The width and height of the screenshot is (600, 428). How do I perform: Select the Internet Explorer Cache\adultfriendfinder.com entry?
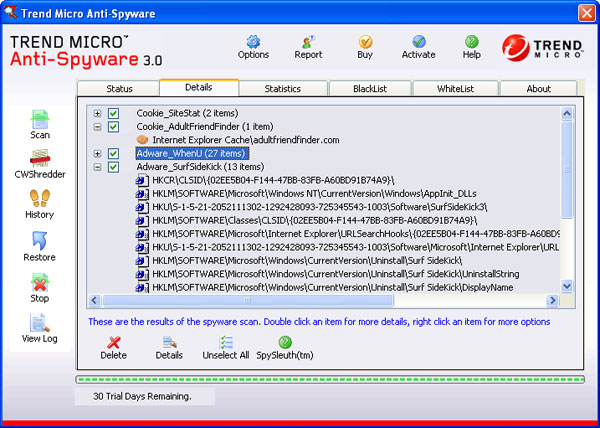[x=246, y=140]
